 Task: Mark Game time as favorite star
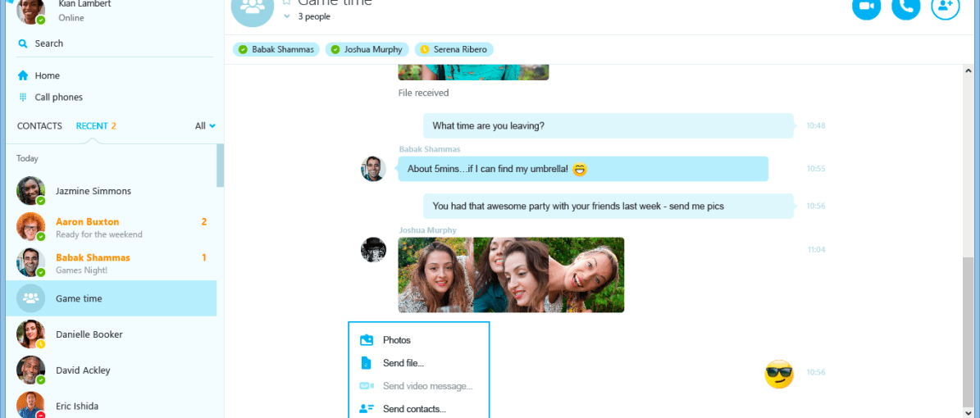point(287,2)
